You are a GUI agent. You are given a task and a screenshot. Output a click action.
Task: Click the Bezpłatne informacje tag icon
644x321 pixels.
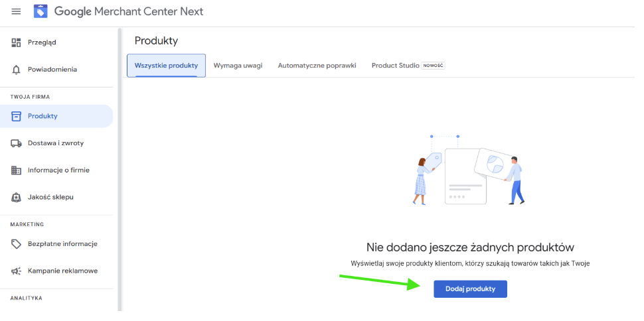coord(16,244)
